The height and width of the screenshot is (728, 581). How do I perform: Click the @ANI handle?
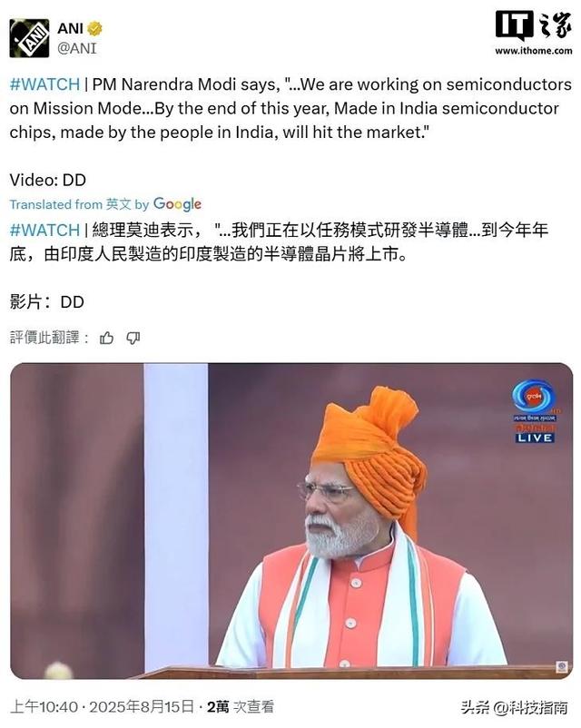pyautogui.click(x=76, y=48)
